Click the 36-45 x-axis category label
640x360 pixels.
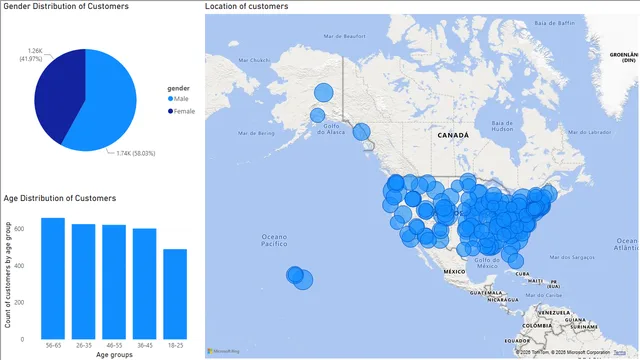coord(145,345)
